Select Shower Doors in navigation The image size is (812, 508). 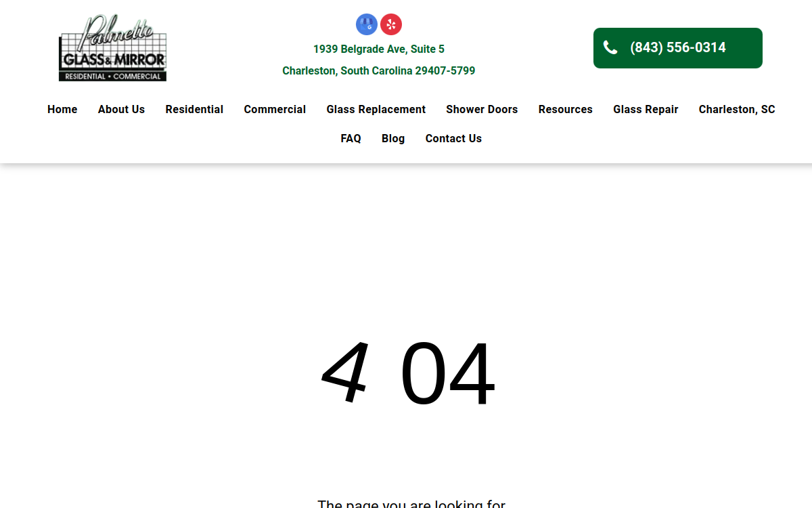pyautogui.click(x=482, y=109)
